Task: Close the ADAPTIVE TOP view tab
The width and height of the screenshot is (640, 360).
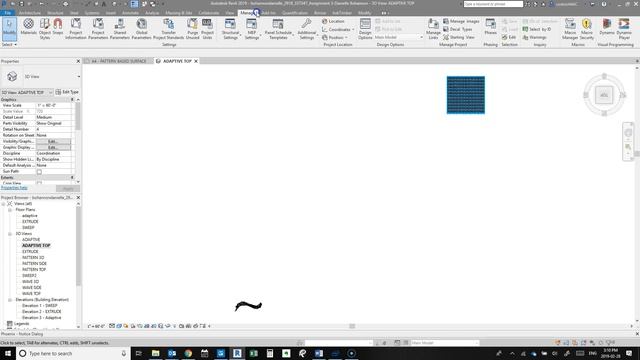Action: [196, 61]
